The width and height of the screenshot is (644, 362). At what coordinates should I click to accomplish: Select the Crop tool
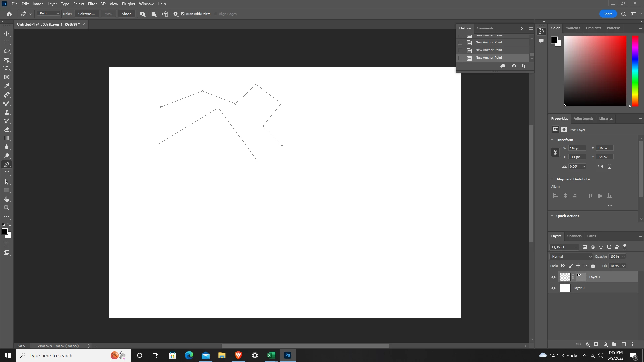[x=7, y=68]
